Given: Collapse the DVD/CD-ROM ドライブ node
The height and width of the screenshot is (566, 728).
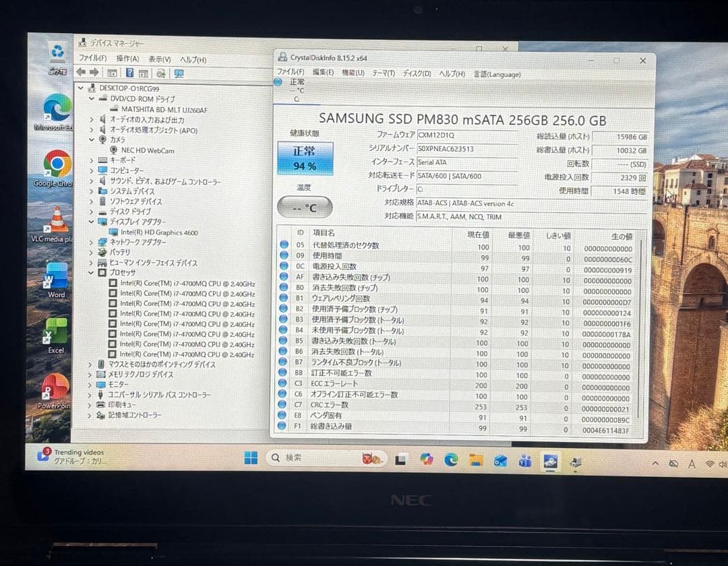Looking at the screenshot, I should pyautogui.click(x=91, y=99).
